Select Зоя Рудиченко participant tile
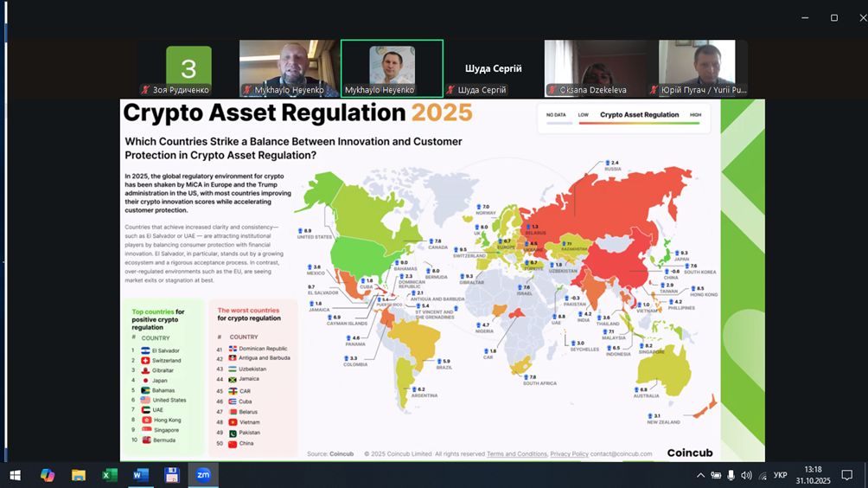Image resolution: width=868 pixels, height=488 pixels. [x=188, y=68]
